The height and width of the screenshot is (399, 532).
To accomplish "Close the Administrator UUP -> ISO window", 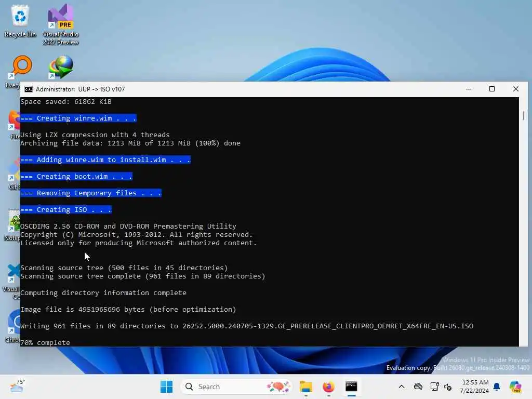I will coord(516,89).
